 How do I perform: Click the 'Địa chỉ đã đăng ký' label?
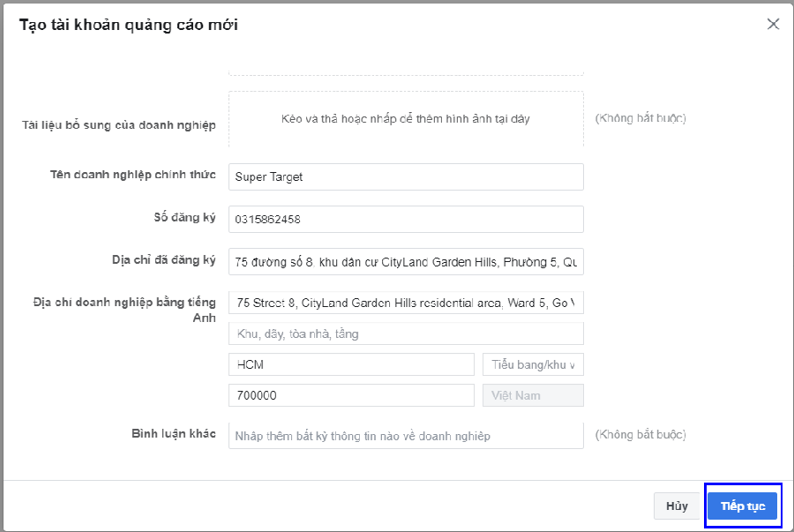[163, 259]
